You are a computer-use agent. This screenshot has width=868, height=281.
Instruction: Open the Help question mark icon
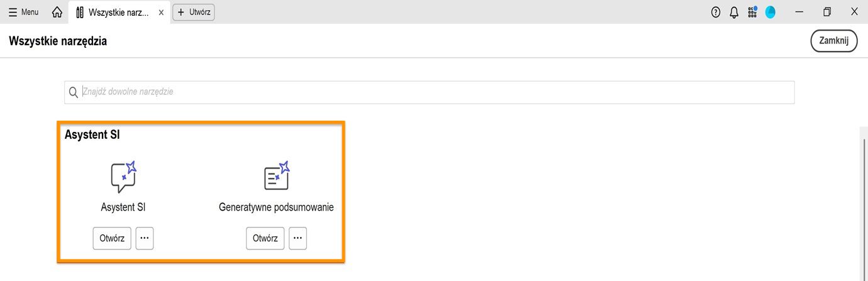(x=716, y=12)
